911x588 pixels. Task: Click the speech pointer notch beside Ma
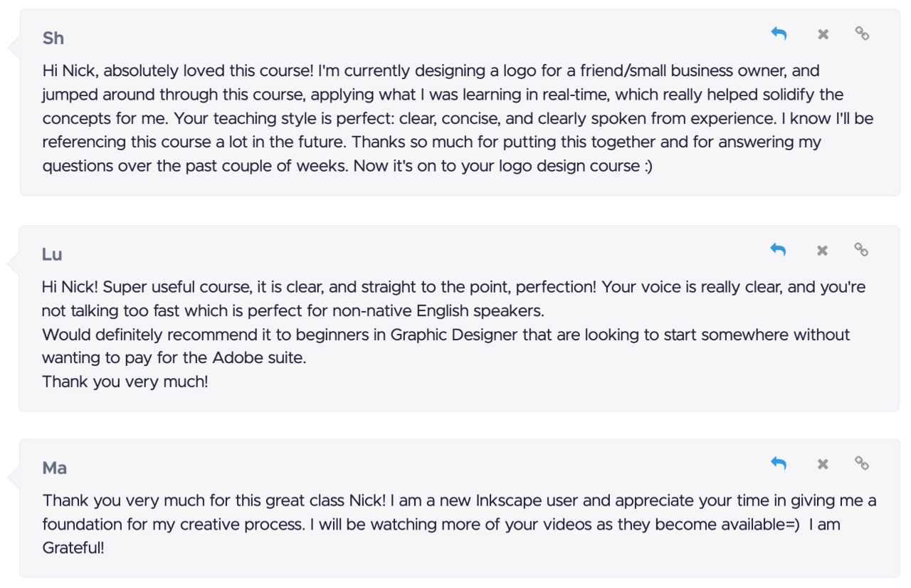[13, 477]
